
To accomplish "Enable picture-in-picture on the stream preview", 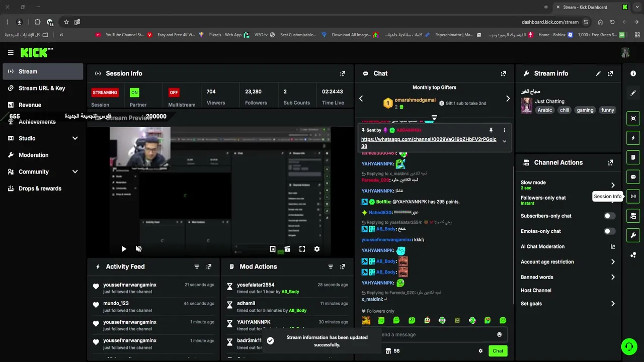I will tap(273, 249).
